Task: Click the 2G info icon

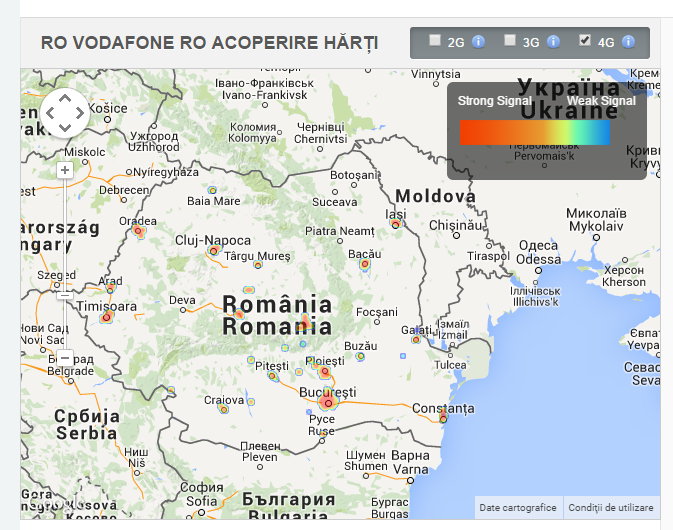Action: 478,42
